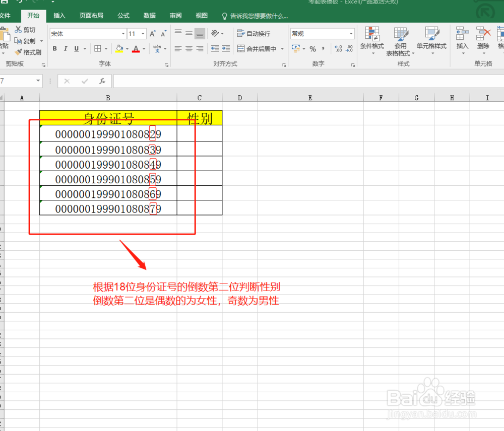Set top vertical alignment

point(178,33)
